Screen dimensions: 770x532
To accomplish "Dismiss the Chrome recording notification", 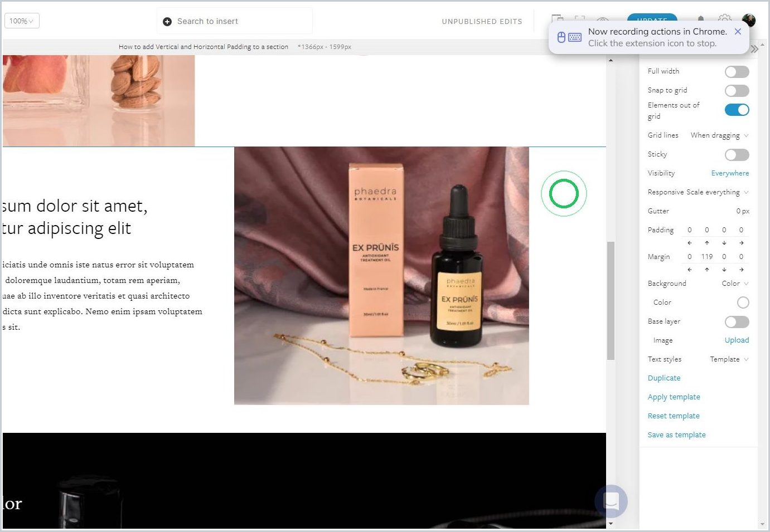I will 738,32.
